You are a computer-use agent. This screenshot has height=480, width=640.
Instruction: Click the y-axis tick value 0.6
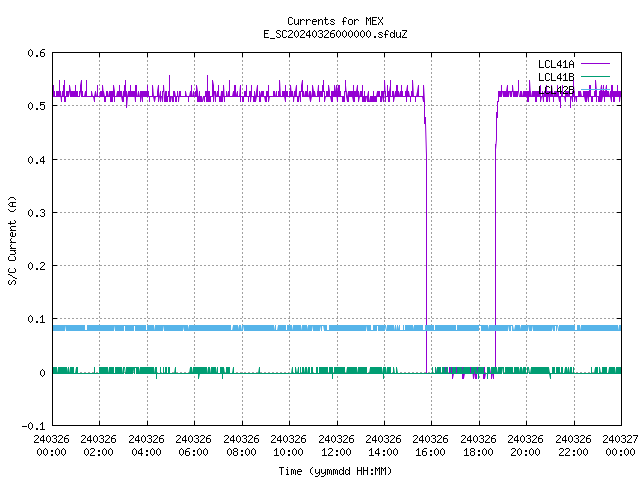coord(36,53)
